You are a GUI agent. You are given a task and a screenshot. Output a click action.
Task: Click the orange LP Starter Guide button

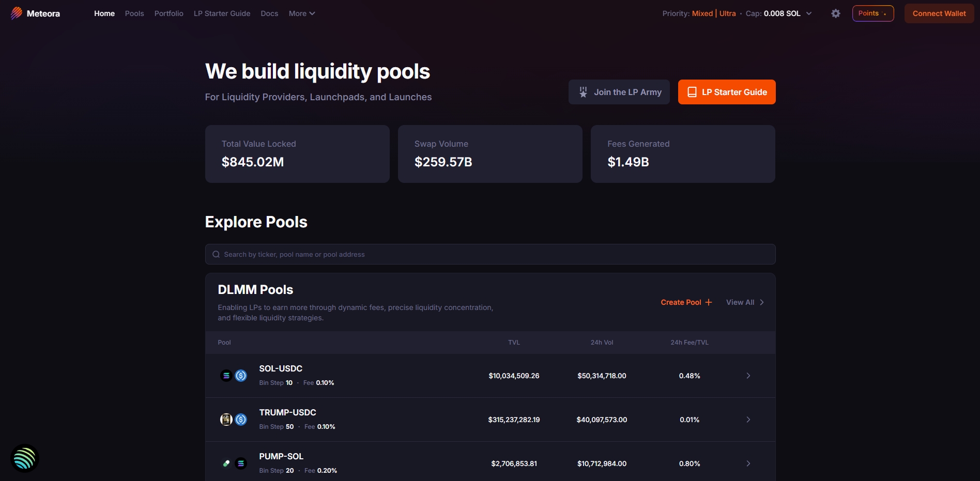pyautogui.click(x=726, y=92)
